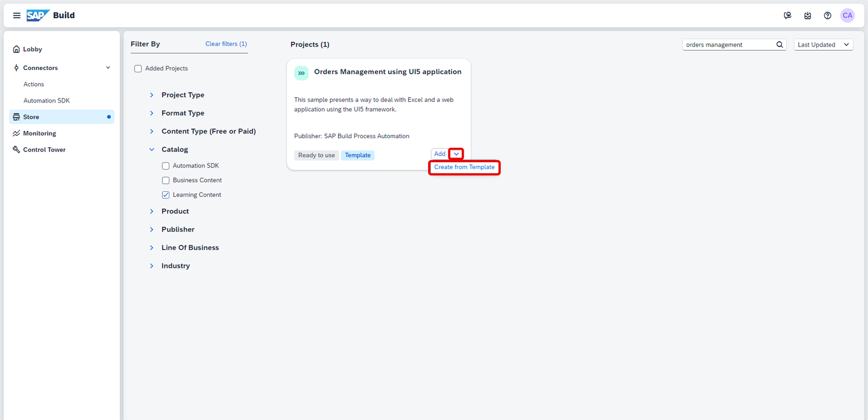Choose Create from Template option

[464, 167]
